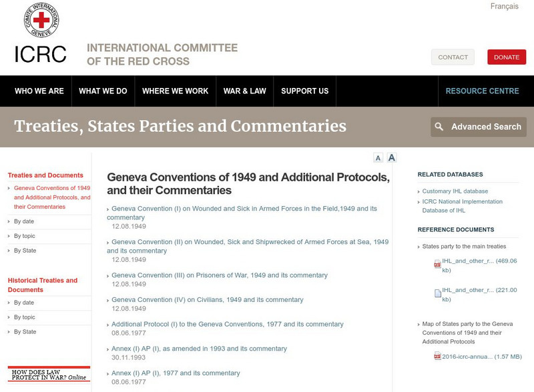This screenshot has width=534, height=392.
Task: Open the RESOURCE CENTRE section
Action: [482, 90]
